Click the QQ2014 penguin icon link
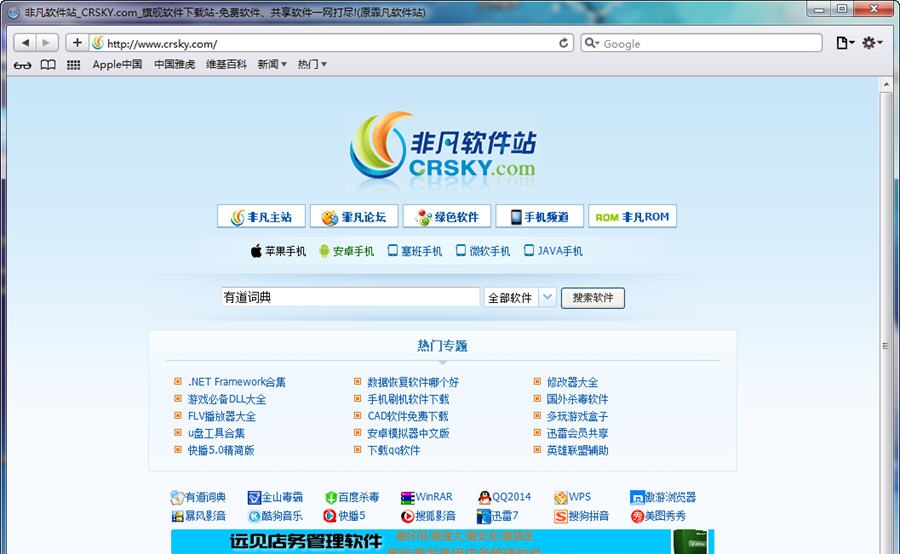 point(505,497)
